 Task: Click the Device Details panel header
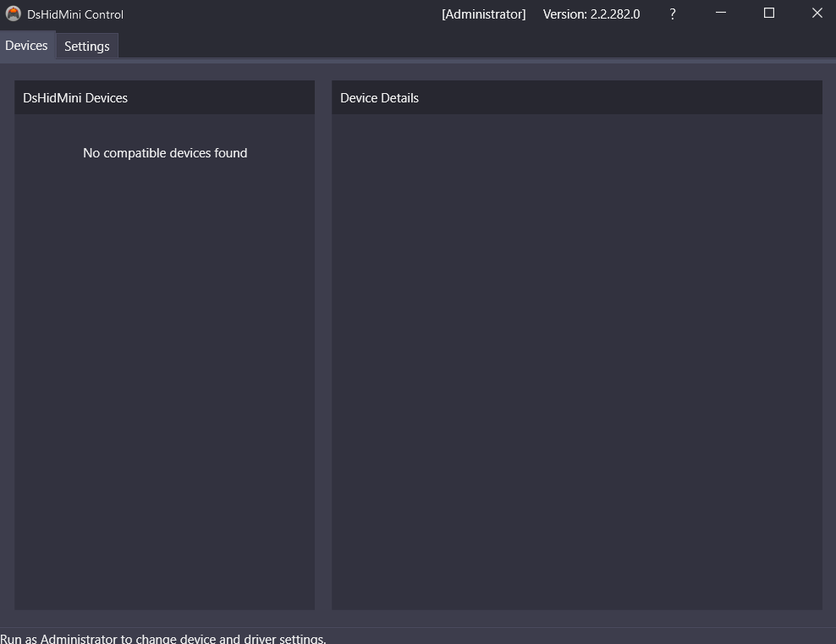coord(576,98)
